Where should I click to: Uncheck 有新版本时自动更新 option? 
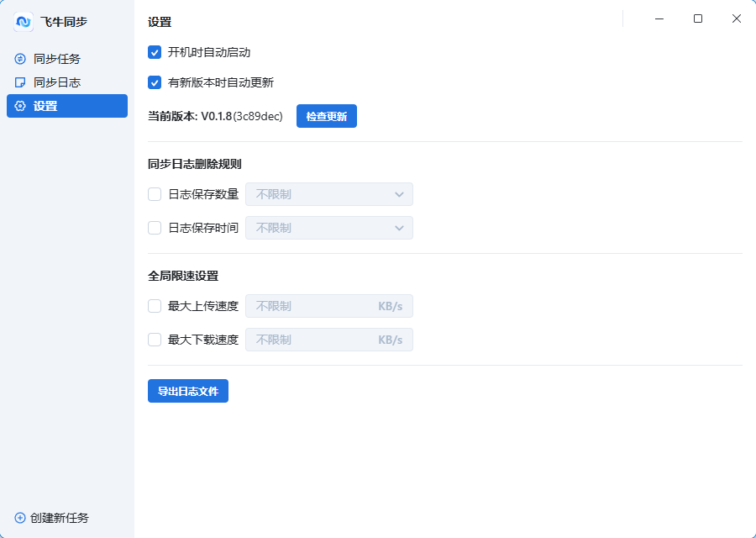(155, 82)
